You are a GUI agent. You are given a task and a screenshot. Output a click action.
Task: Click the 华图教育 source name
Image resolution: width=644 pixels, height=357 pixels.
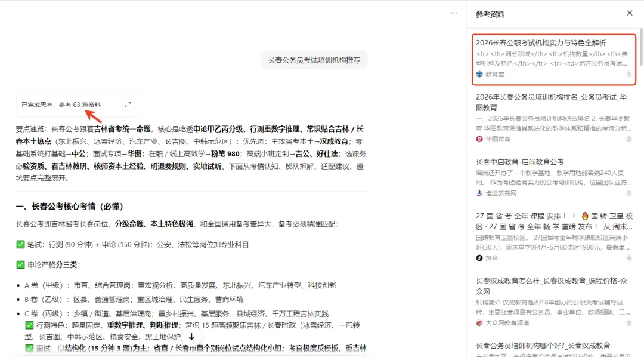point(498,139)
